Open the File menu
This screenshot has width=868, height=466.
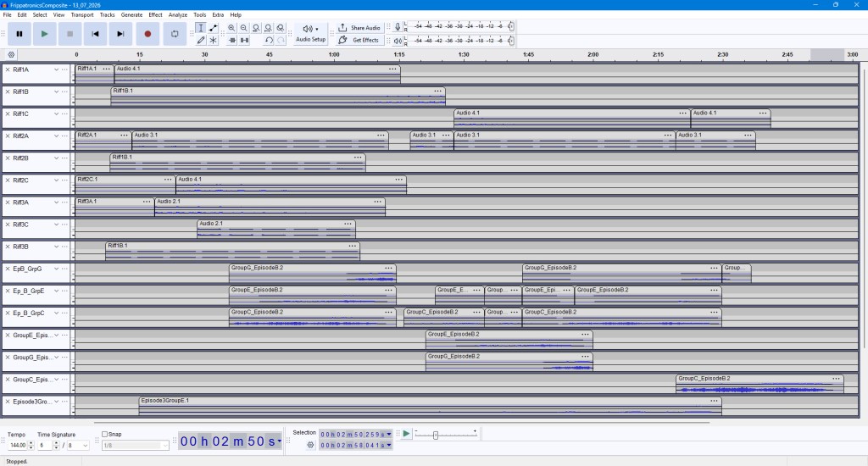[7, 15]
